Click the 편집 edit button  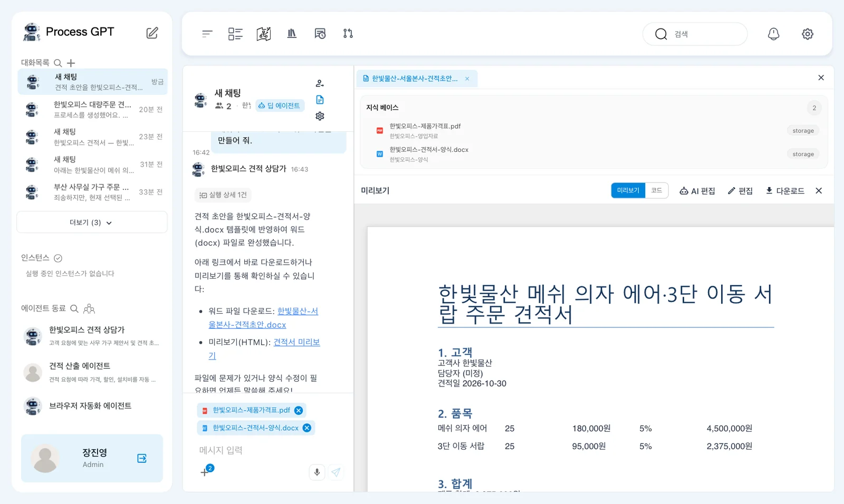click(x=740, y=191)
